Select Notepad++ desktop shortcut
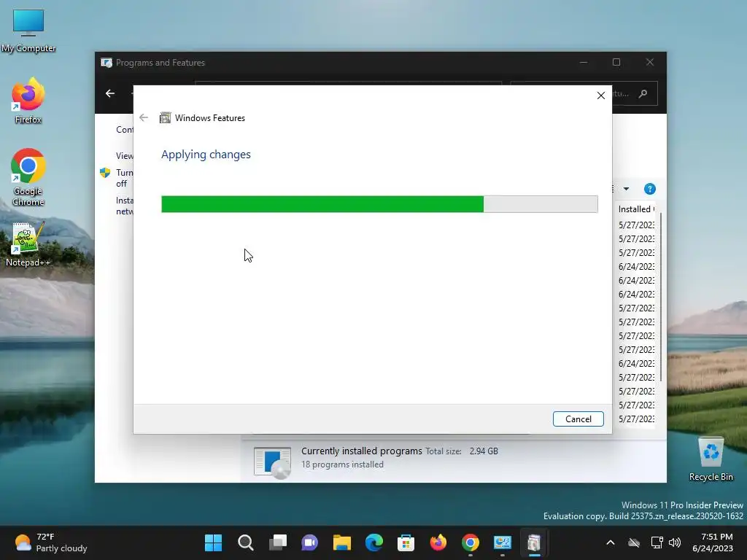The height and width of the screenshot is (560, 747). click(x=28, y=244)
